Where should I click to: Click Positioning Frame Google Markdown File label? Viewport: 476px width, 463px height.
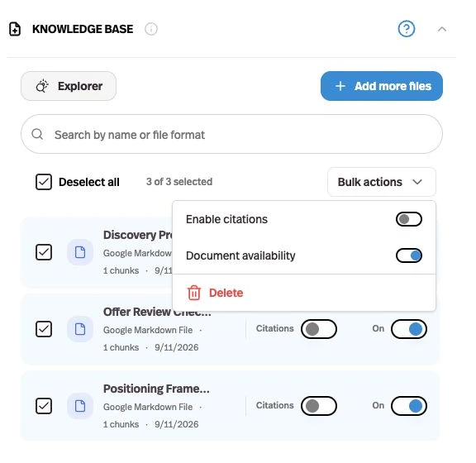click(x=148, y=407)
